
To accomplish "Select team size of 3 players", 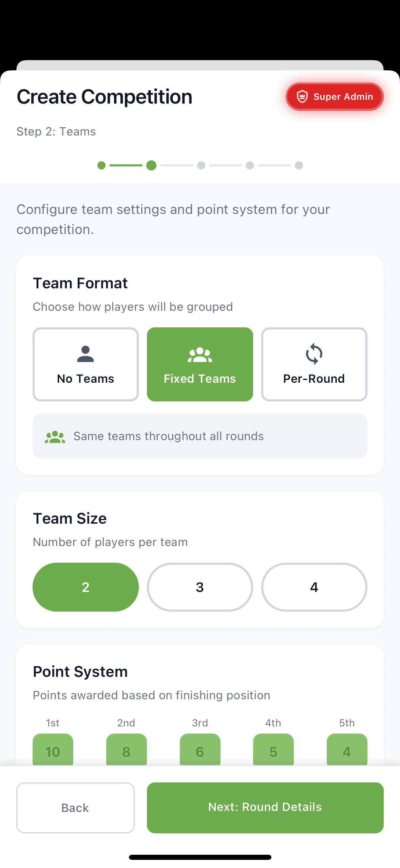I will 199,587.
